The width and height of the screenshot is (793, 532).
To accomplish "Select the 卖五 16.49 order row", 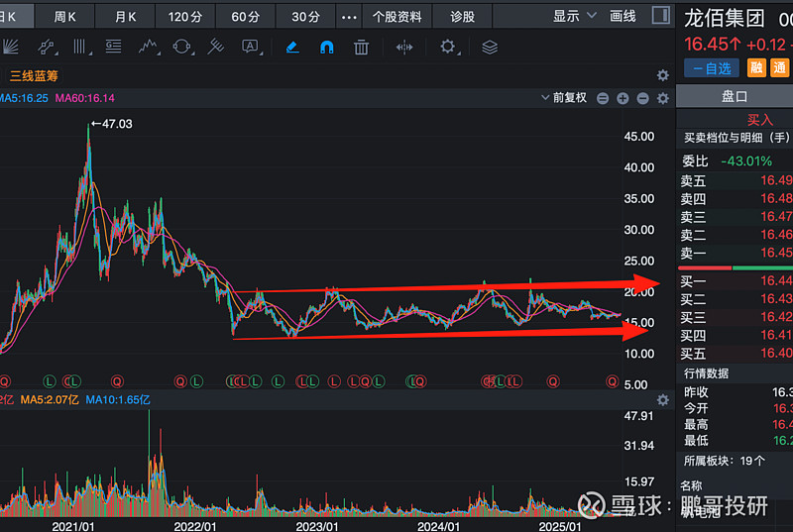I will 736,180.
